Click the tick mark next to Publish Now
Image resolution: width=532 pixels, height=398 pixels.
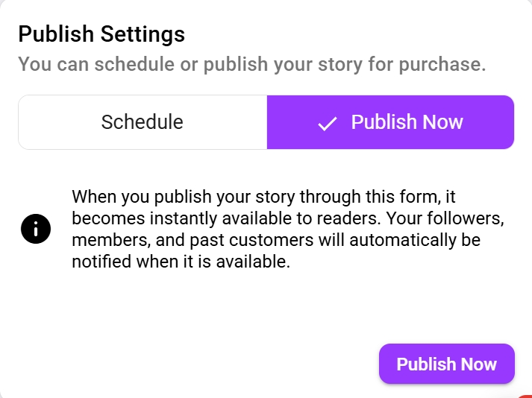tap(327, 124)
